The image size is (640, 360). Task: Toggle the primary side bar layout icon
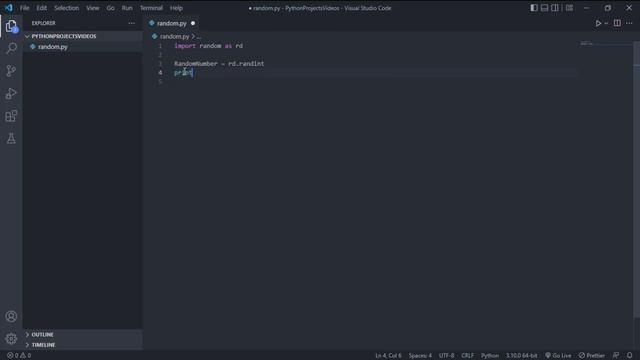pos(534,8)
